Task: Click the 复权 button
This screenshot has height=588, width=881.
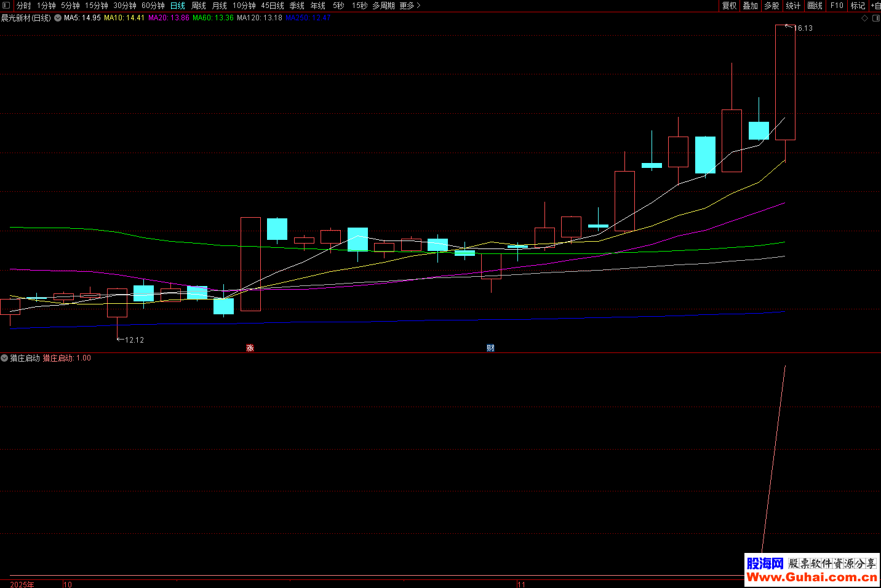Action: [x=729, y=6]
